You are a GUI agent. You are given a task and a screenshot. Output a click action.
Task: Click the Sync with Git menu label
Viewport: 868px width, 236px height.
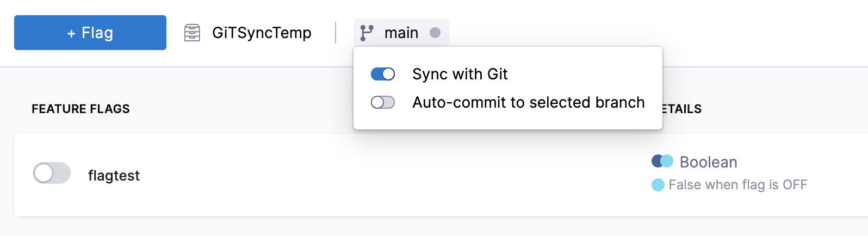[460, 74]
